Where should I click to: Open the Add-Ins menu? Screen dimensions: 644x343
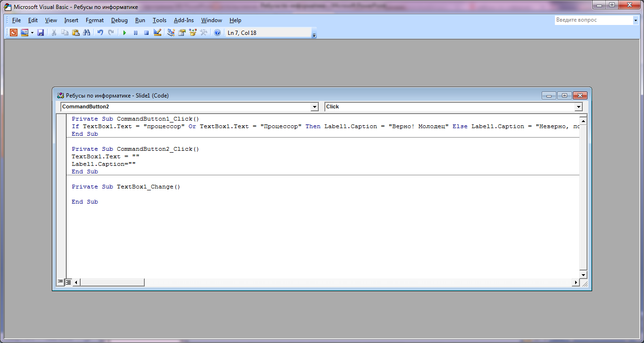pos(184,20)
